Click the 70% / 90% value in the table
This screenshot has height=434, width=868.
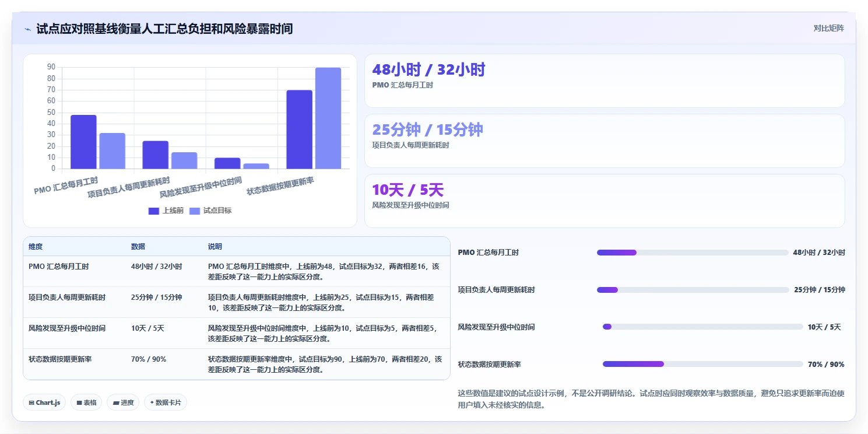tap(149, 359)
